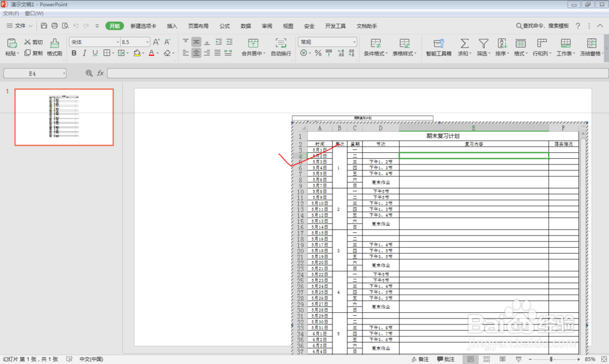The image size is (609, 364).
Task: Click Auto Wrap (自动换行) icon
Action: tap(281, 43)
